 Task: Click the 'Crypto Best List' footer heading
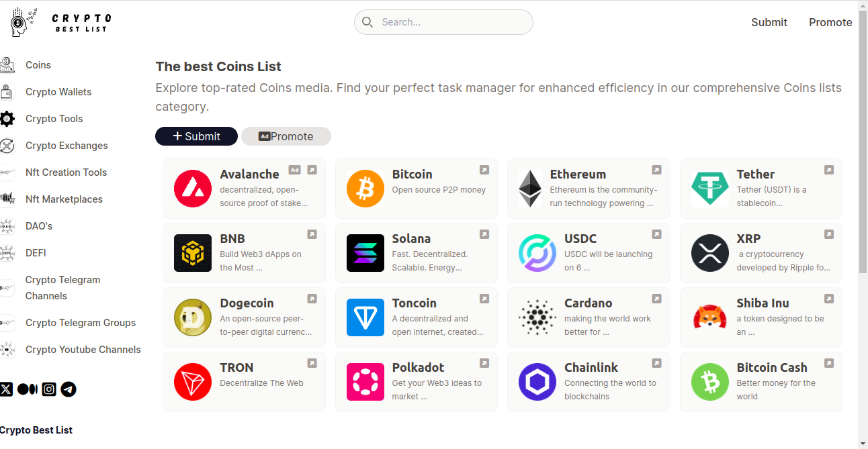36,430
